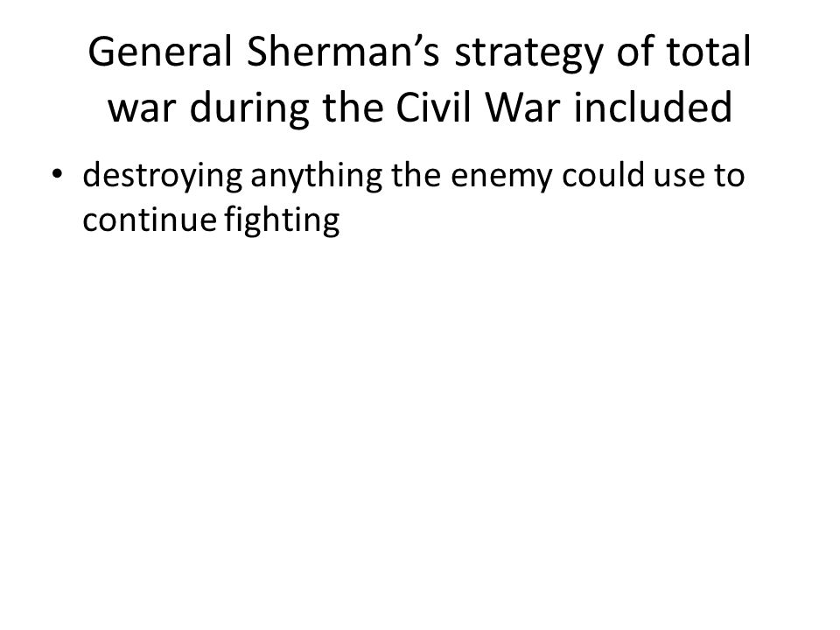Click the capitalized "War" in the title
The height and width of the screenshot is (630, 840).
[523, 107]
